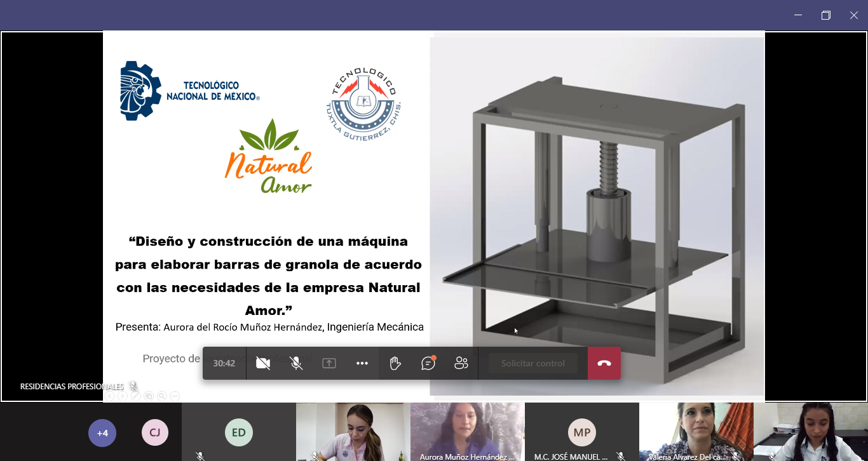
Task: Click the RESIDENCIAS PROFESIONALES presenter label
Action: 72,386
